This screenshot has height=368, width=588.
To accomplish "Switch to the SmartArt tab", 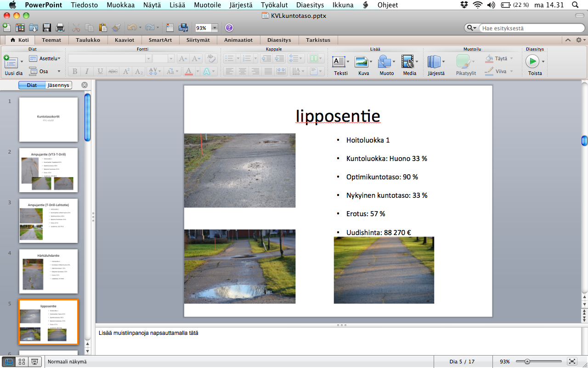I will pos(160,40).
